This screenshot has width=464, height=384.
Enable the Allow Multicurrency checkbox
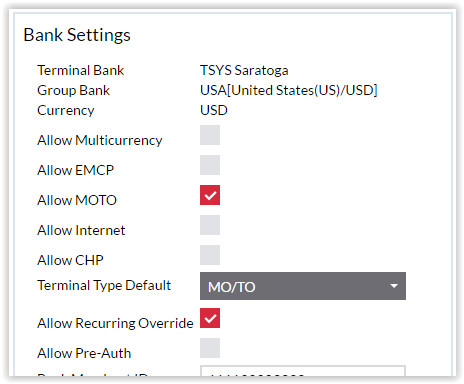210,135
